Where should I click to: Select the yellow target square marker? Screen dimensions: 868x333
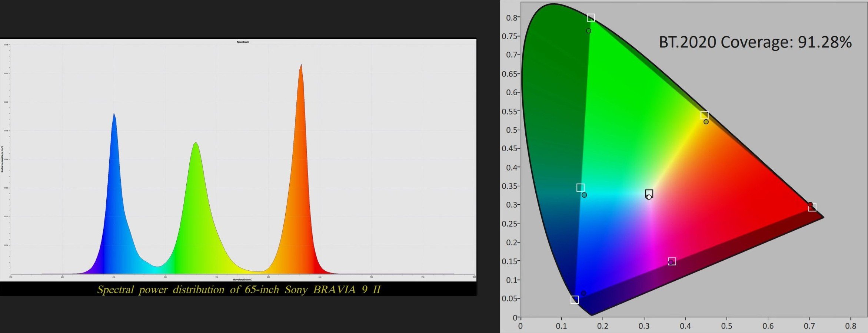(x=705, y=115)
